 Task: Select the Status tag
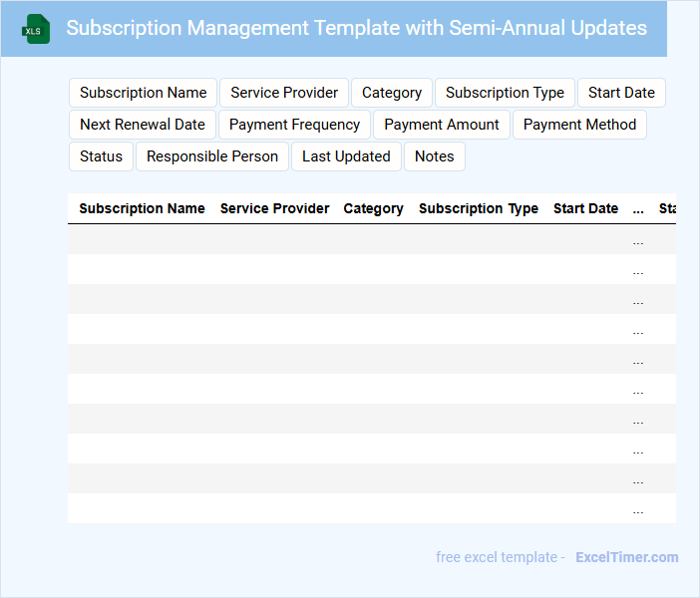pyautogui.click(x=101, y=156)
